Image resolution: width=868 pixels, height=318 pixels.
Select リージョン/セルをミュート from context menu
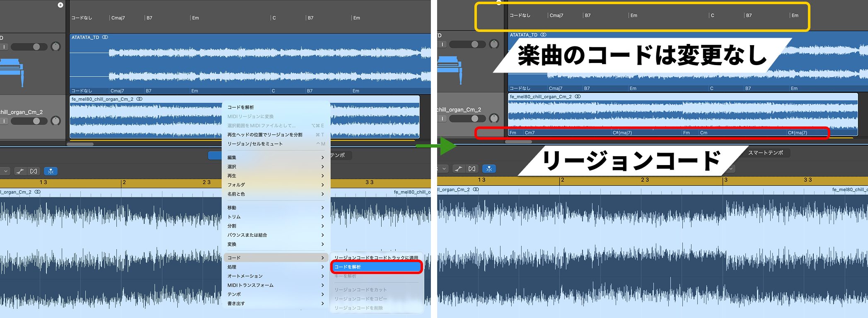click(x=255, y=144)
